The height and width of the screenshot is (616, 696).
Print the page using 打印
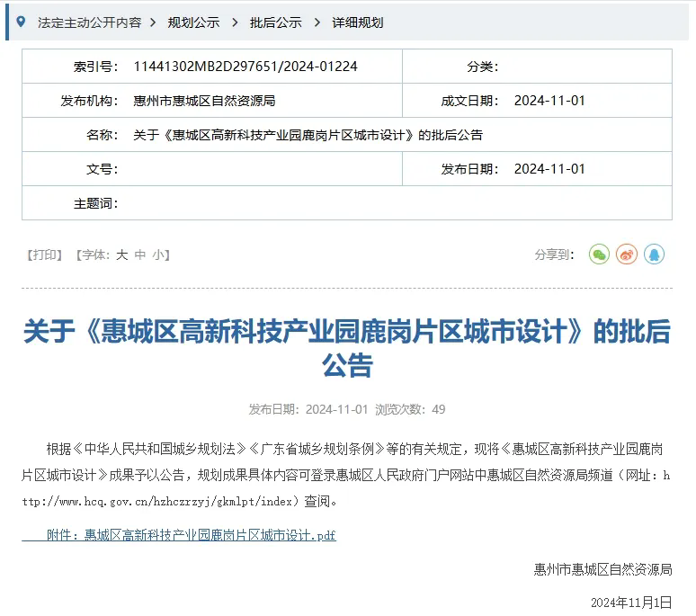[x=46, y=254]
